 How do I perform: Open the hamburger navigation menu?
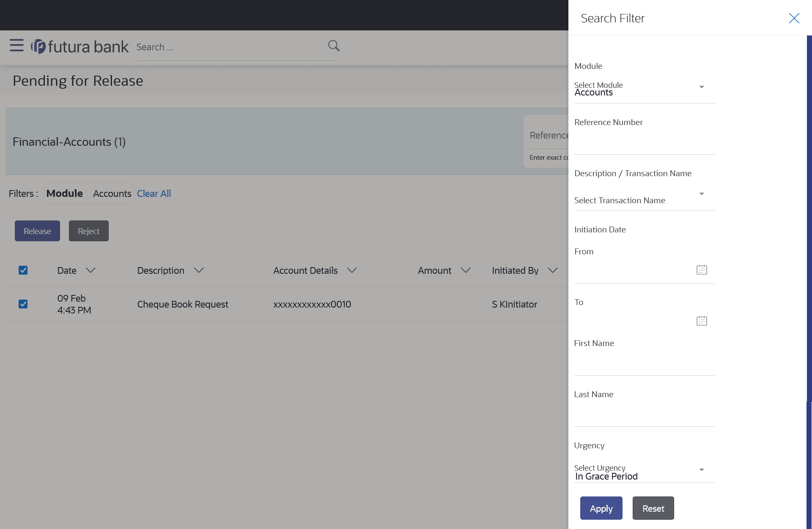point(16,45)
